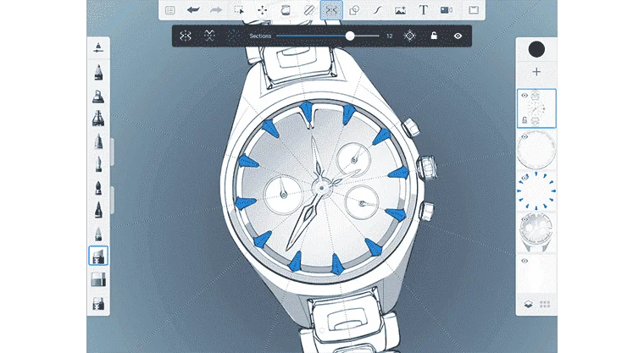Select the blank bottom layer thumbnail
Viewport: 644px width, 353px height.
pyautogui.click(x=536, y=273)
